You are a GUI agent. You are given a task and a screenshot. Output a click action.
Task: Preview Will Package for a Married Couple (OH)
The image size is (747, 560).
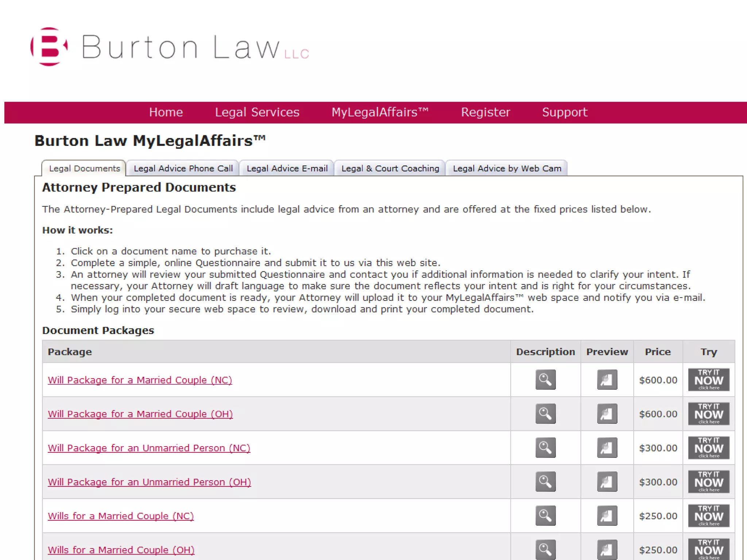(607, 413)
